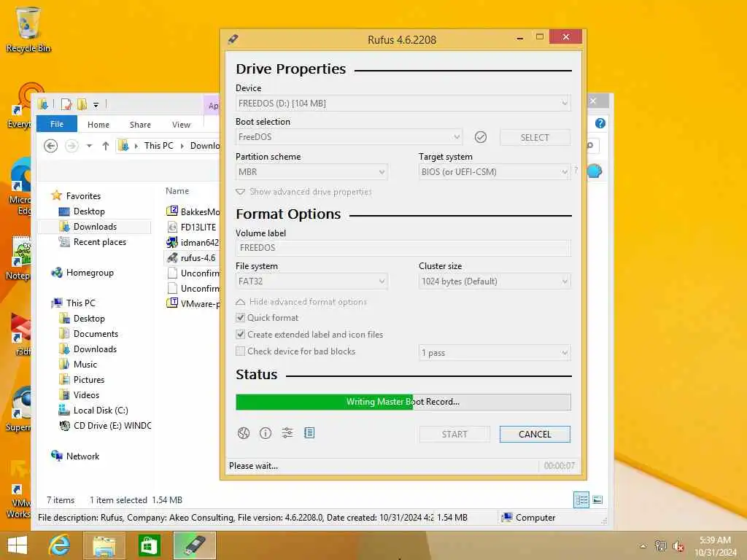Open recent locations dropdown arrow in Explorer

(x=89, y=146)
